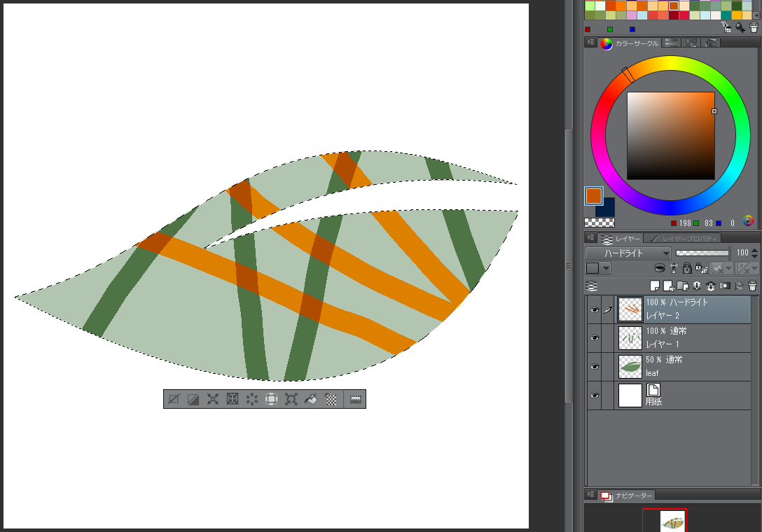The height and width of the screenshot is (532, 762).
Task: Select the transparent color checkered swatch
Action: pos(600,223)
